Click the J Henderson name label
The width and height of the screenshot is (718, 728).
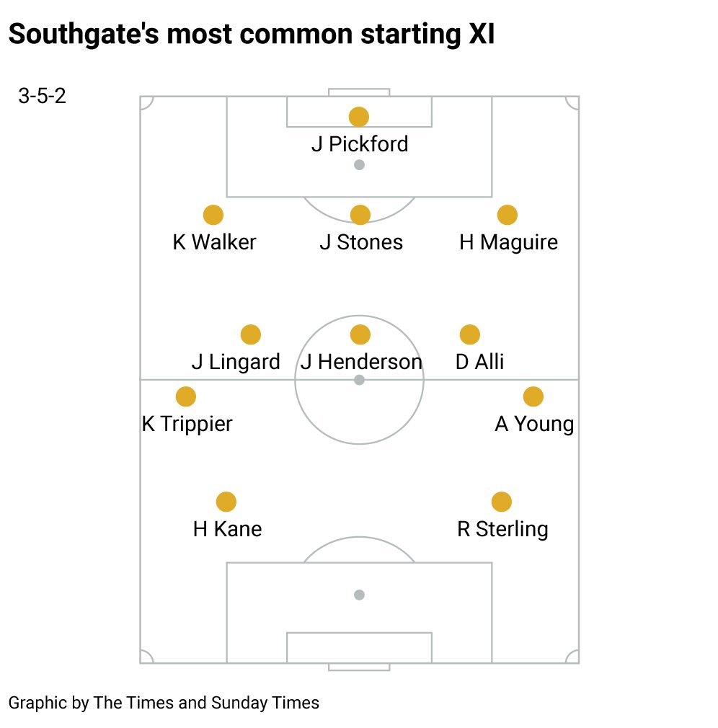361,361
